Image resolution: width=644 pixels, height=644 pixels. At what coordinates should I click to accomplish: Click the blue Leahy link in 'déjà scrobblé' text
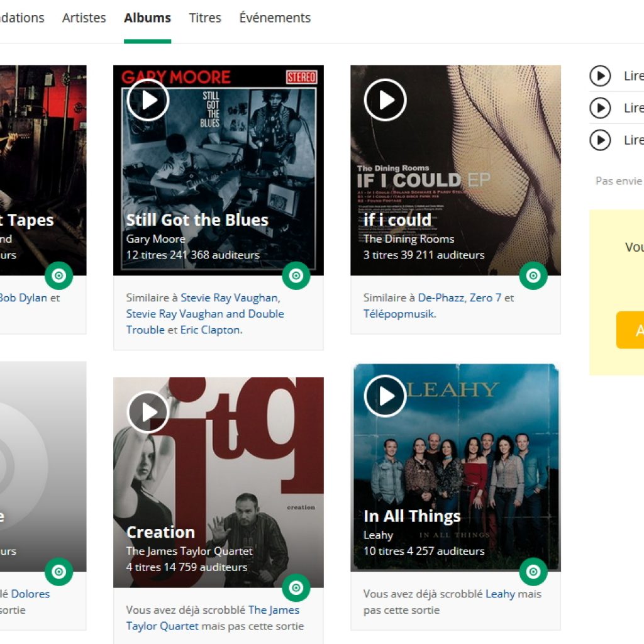coord(500,594)
